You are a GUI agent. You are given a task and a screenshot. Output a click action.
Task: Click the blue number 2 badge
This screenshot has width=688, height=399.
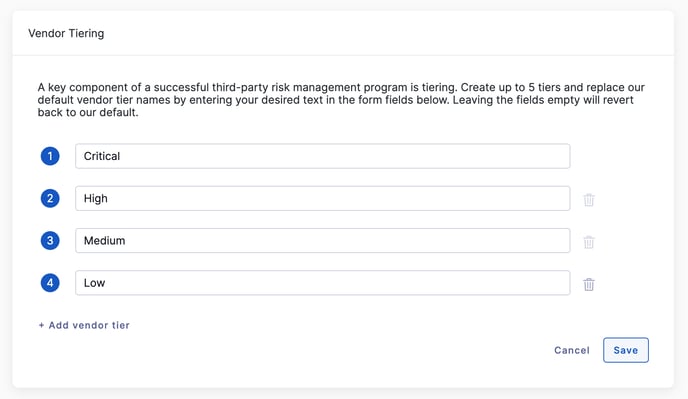pyautogui.click(x=50, y=198)
